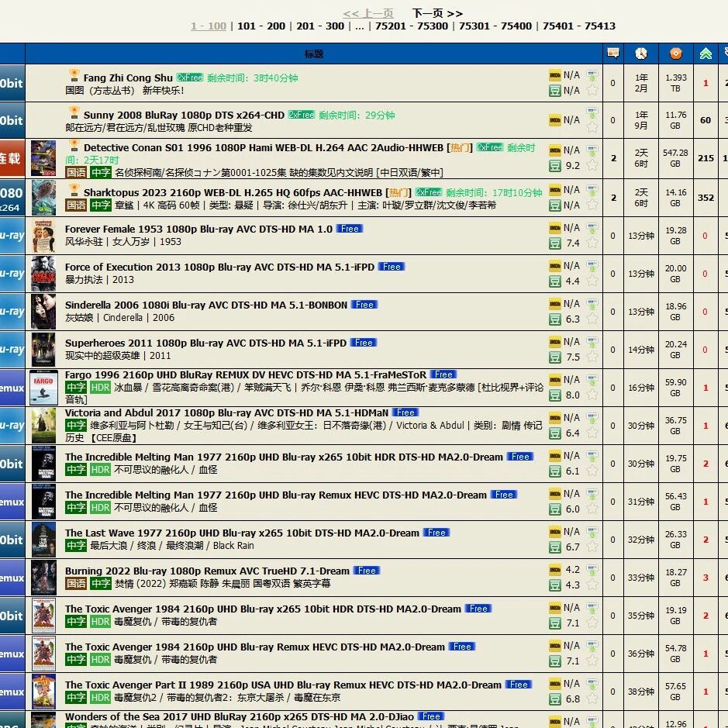
Task: Toggle bookmark star on Sharktopus 2023
Action: pyautogui.click(x=592, y=205)
